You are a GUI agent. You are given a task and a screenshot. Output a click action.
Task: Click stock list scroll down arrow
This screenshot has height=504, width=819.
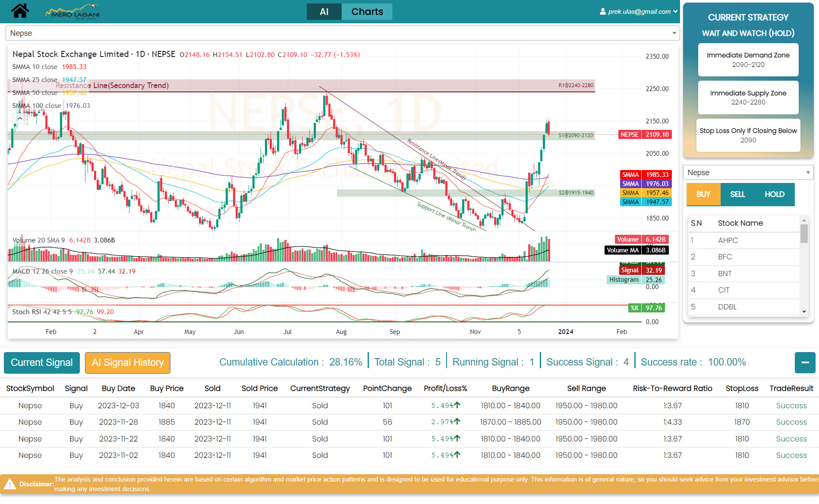(804, 312)
